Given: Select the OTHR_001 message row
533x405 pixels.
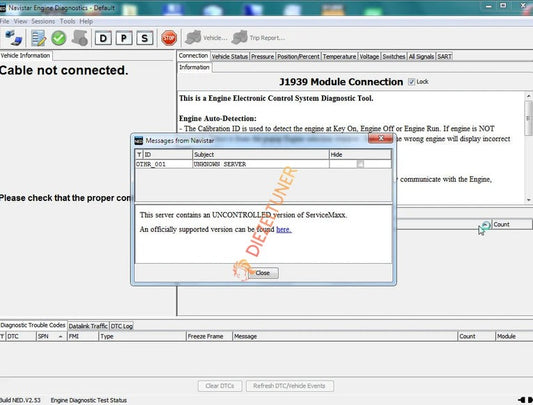Looking at the screenshot, I should 263,164.
